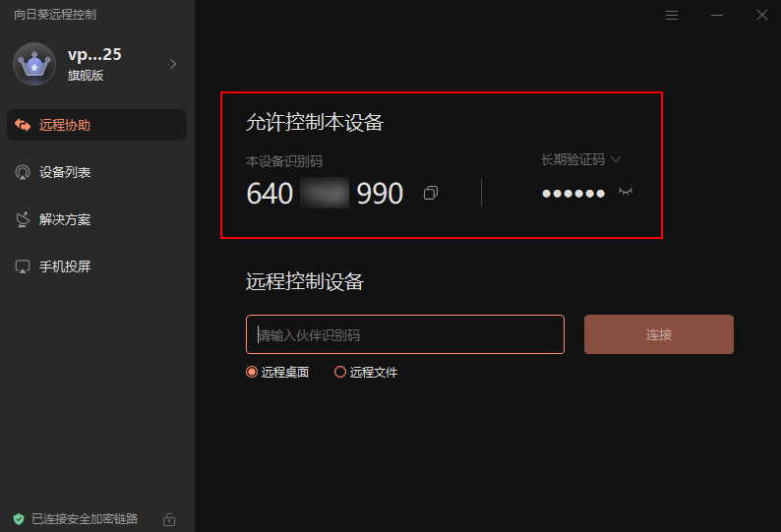The image size is (781, 532).
Task: Show the hidden verification code
Action: tap(626, 192)
